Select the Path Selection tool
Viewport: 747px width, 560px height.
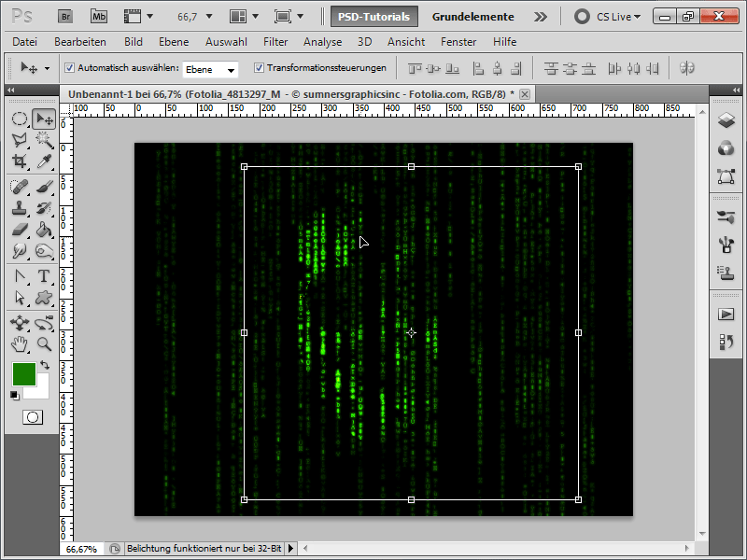(20, 298)
